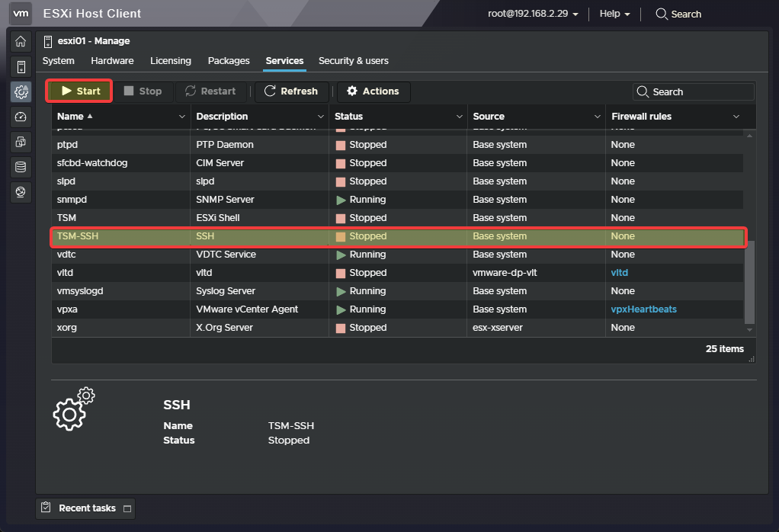Viewport: 779px width, 532px height.
Task: Open the Status column chevron menu
Action: pos(459,117)
